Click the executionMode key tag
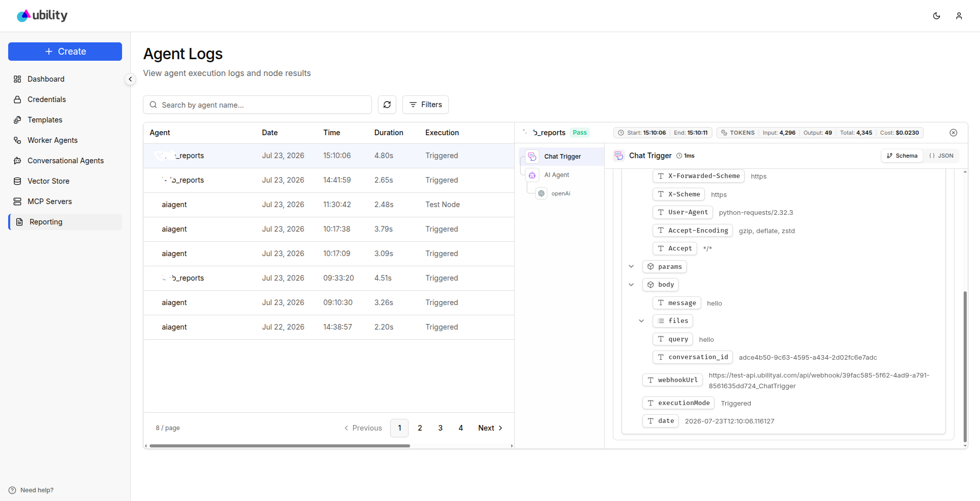Image resolution: width=980 pixels, height=501 pixels. pos(678,403)
